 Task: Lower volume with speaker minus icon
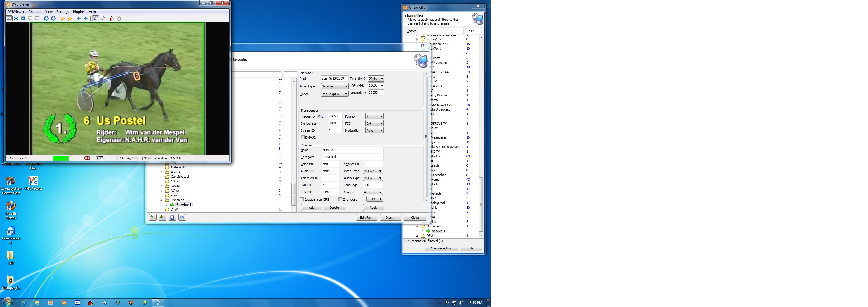(x=79, y=18)
